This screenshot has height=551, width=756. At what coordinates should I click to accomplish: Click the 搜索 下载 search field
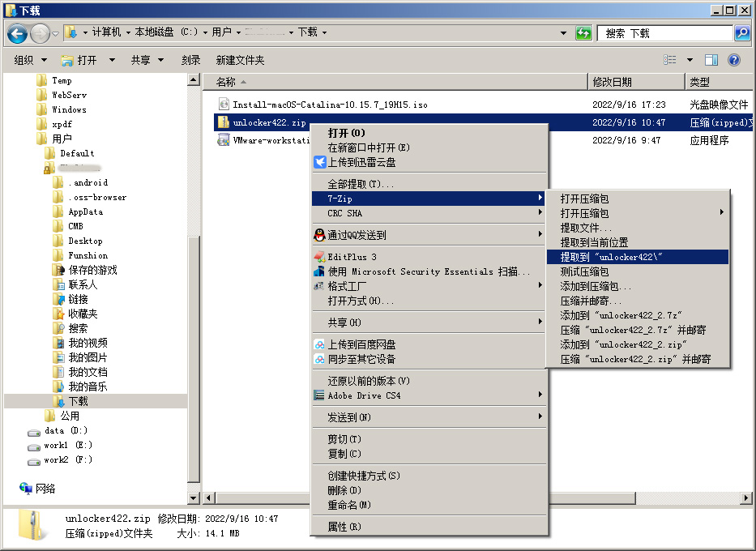(665, 33)
